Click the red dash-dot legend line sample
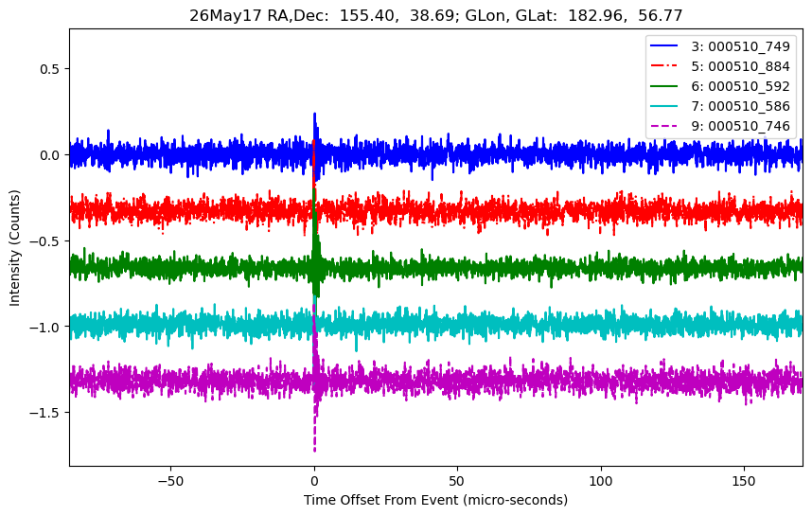The height and width of the screenshot is (516, 812). click(x=664, y=66)
